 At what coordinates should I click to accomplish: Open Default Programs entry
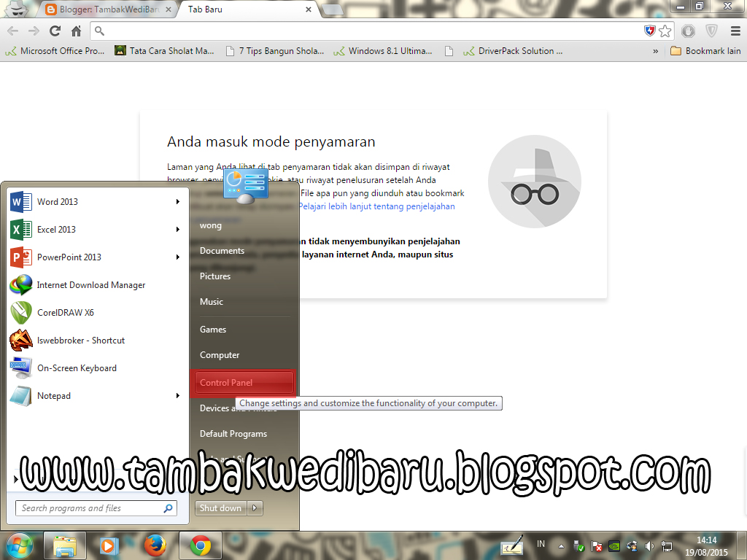[x=233, y=434]
